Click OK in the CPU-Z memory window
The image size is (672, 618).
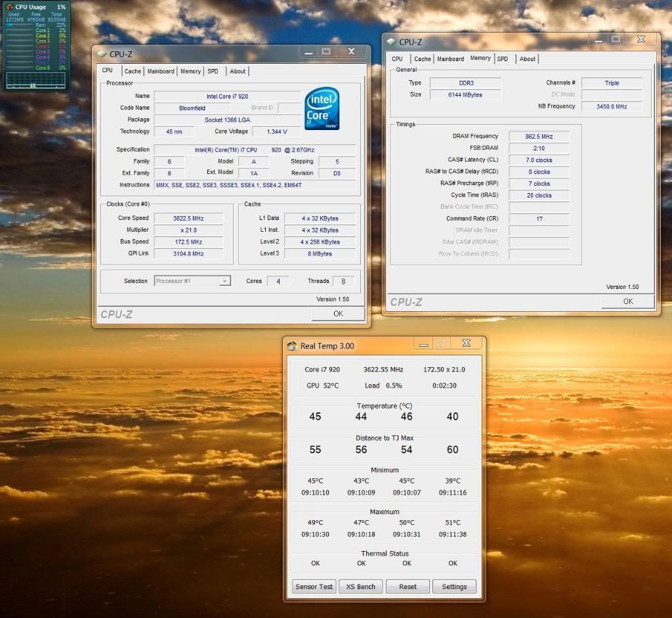tap(628, 301)
